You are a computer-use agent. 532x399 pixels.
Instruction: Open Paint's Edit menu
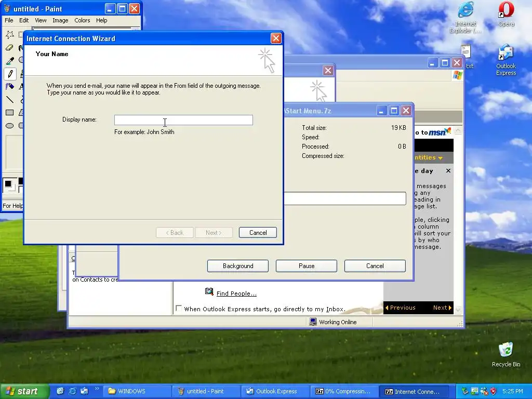(24, 20)
